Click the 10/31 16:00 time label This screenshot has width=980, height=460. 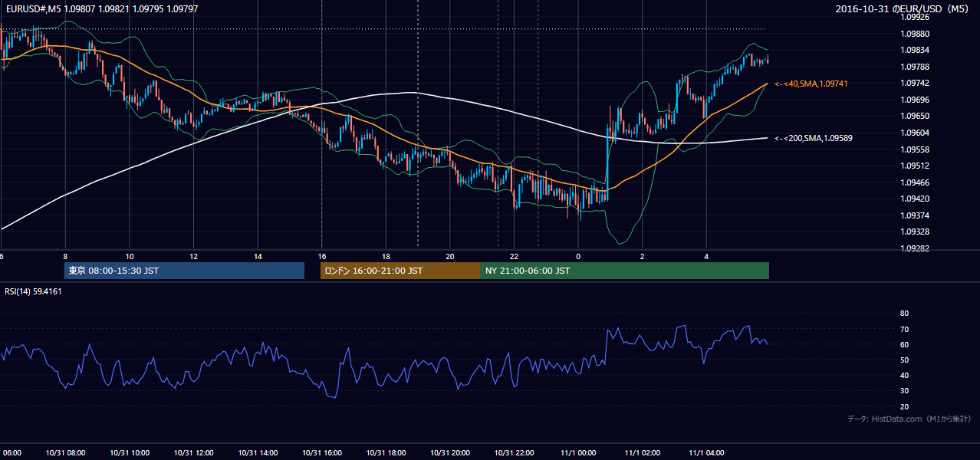(x=322, y=453)
